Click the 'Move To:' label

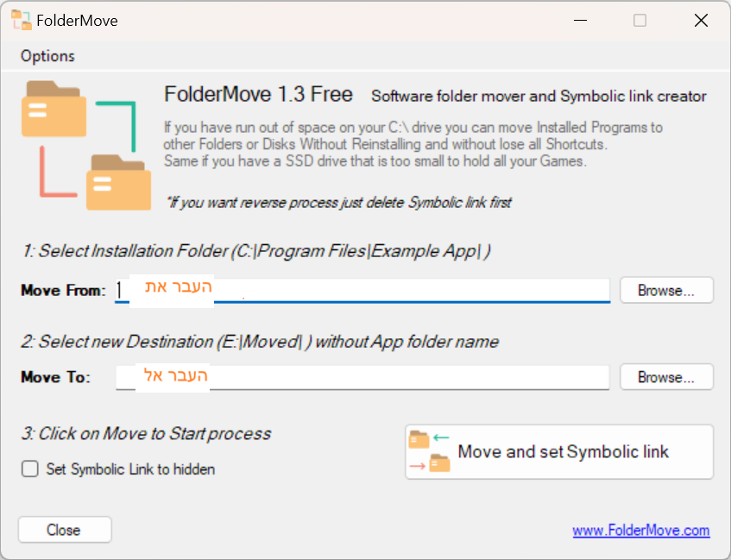click(55, 377)
